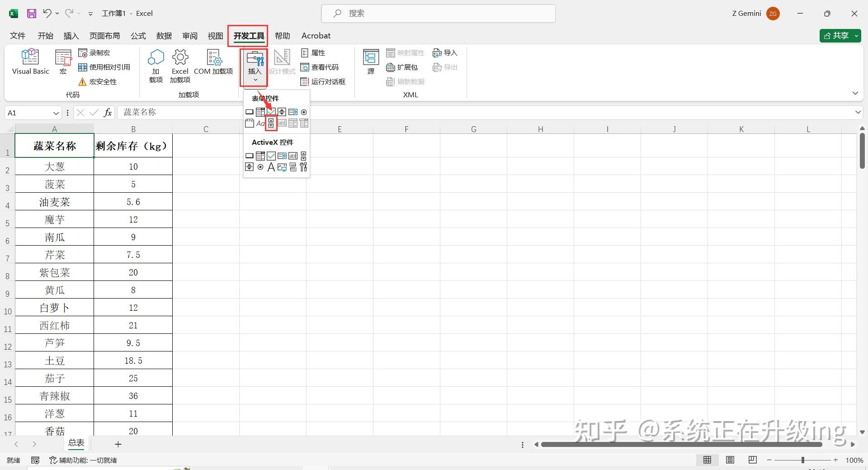Insert ActiveX label control A
The height and width of the screenshot is (470, 868).
(271, 167)
